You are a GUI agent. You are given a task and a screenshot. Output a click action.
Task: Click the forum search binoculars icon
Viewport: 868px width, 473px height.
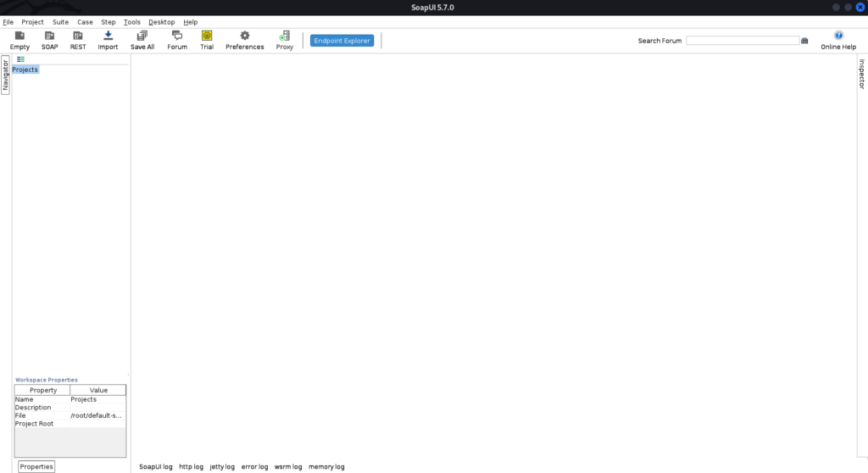[804, 41]
